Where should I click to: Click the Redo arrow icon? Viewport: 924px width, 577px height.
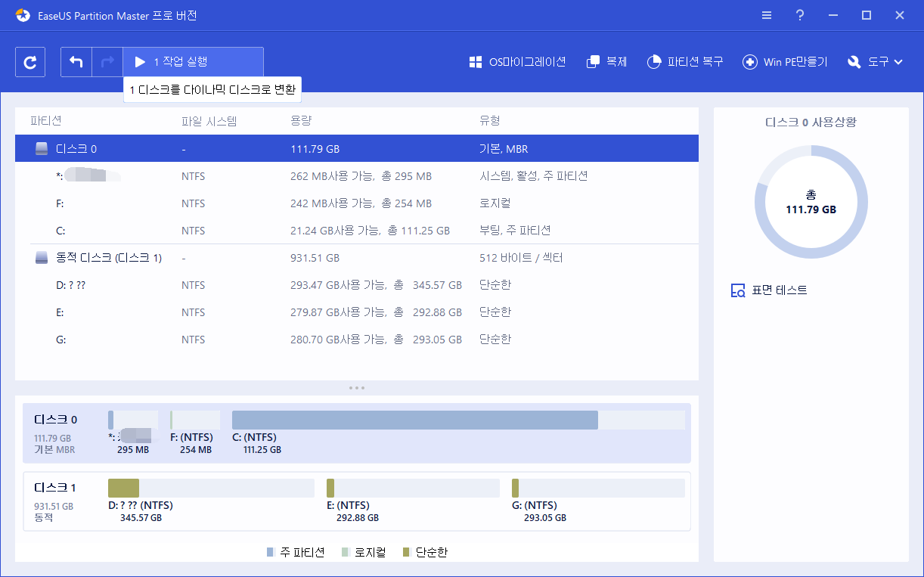pos(106,61)
